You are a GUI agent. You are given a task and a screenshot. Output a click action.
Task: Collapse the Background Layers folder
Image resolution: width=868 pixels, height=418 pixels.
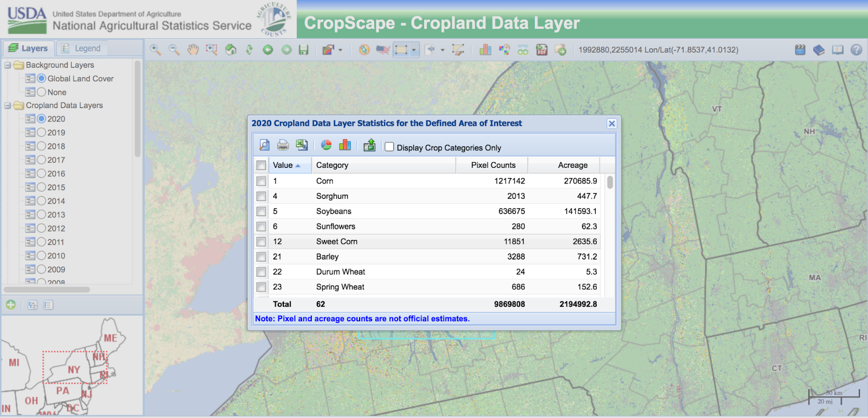point(8,65)
